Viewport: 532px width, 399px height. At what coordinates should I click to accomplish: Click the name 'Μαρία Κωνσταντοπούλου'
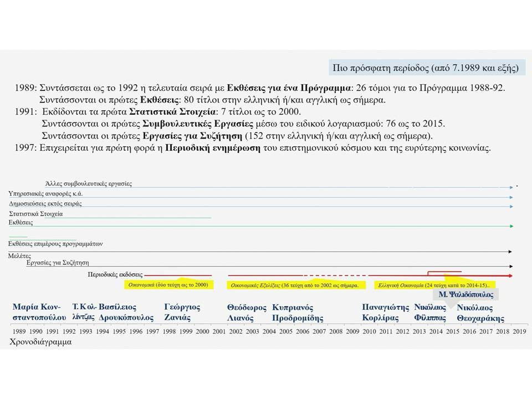tap(39, 312)
